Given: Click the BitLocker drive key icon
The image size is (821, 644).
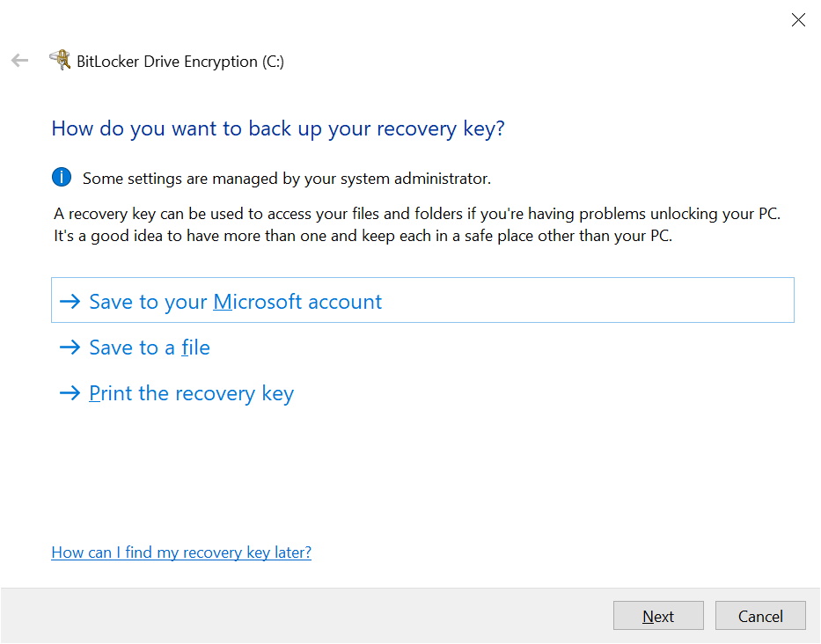Looking at the screenshot, I should (60, 60).
